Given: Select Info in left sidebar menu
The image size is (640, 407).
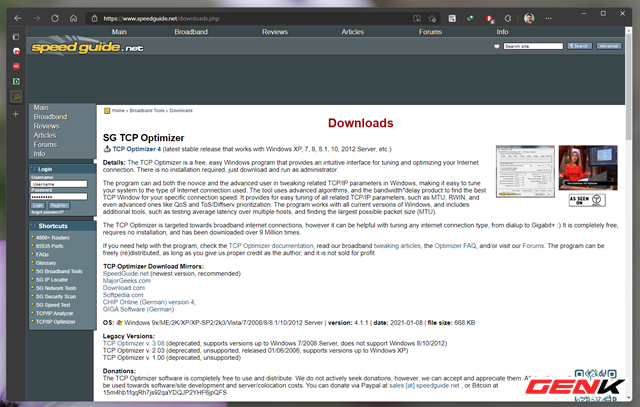Looking at the screenshot, I should pos(39,154).
